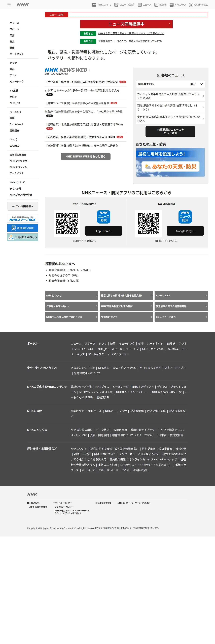215x644 pixels.
Task: Select 大相撲取組動画 in the sidebar
Action: pos(18,155)
